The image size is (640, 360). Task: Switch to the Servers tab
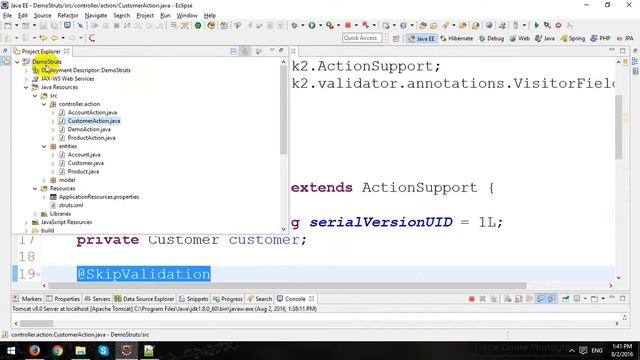97,299
